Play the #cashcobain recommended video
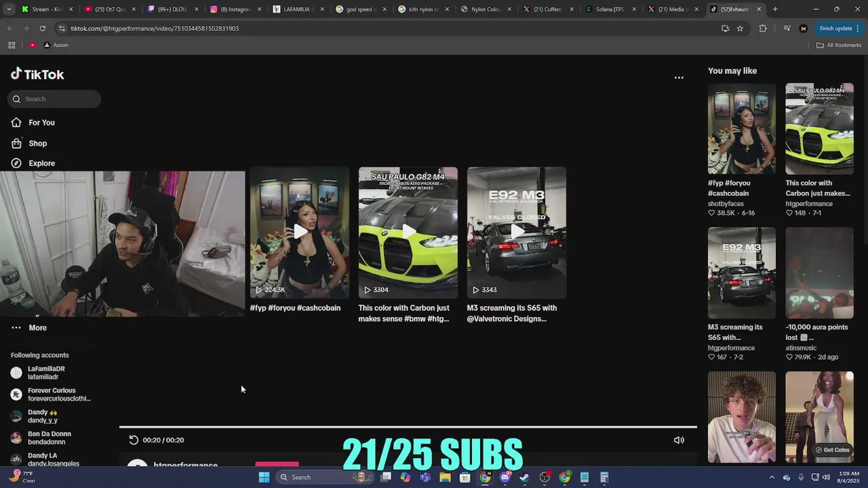Screen dimensions: 868x488 pyautogui.click(x=300, y=232)
